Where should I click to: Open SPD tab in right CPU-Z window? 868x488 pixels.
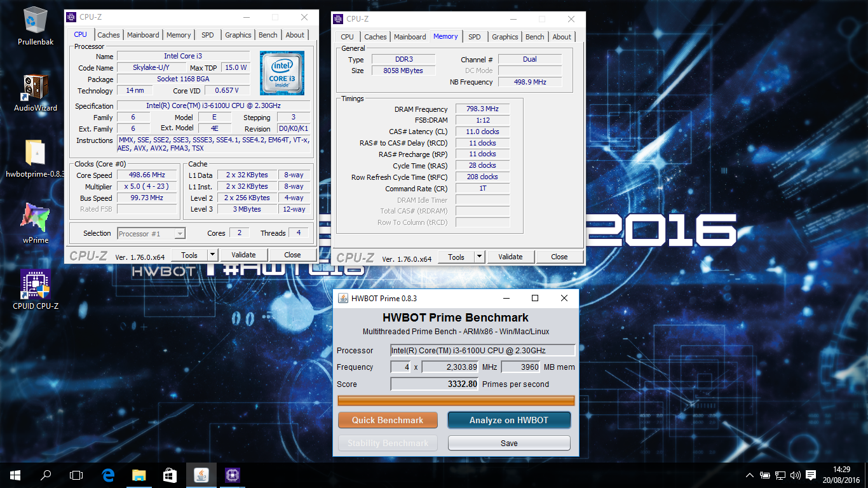475,37
